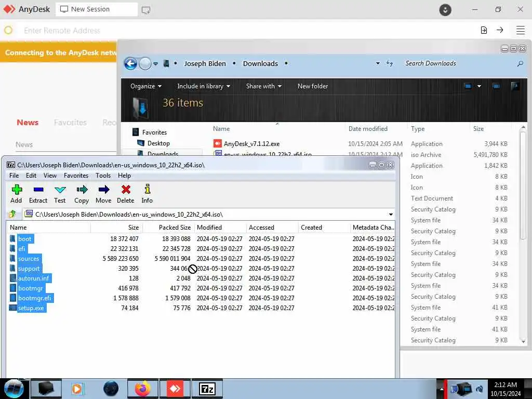Select the boot folder in 7-Zip list

click(x=25, y=239)
